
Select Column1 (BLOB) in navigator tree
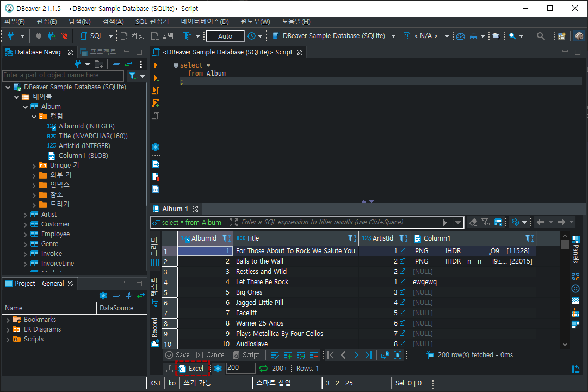(x=83, y=156)
